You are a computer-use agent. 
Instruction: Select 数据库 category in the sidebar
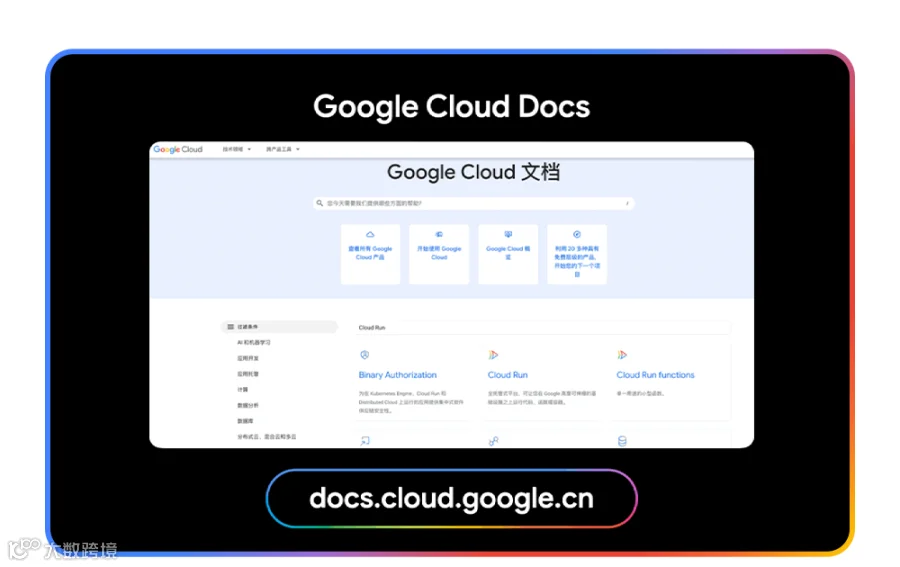point(245,421)
